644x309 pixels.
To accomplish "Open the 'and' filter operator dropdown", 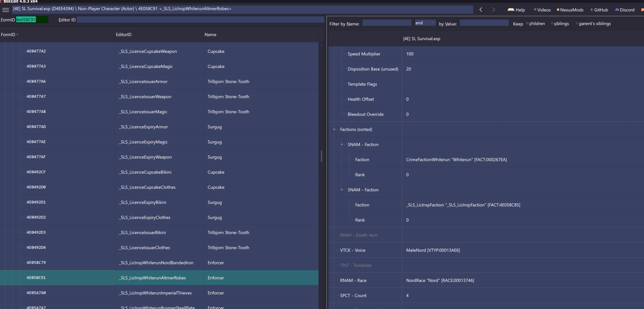I will click(x=425, y=23).
